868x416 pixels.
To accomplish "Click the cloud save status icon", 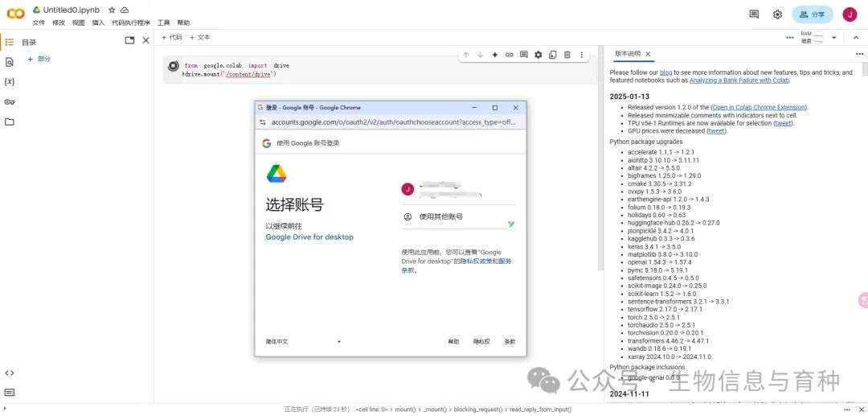I will 125,10.
